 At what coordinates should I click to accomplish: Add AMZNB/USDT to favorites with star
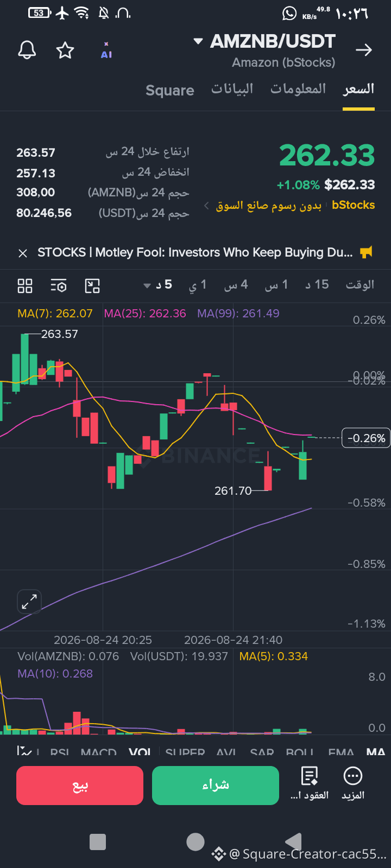coord(65,50)
